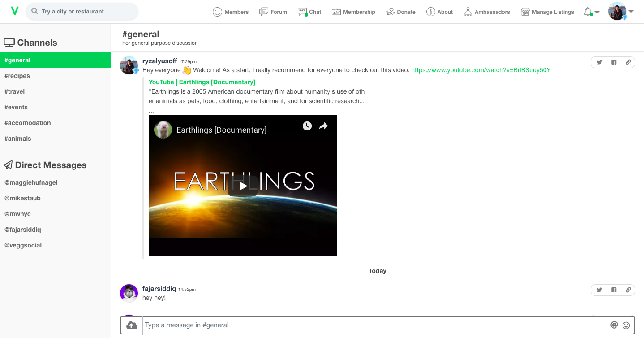
Task: Click the search magnifier icon
Action: point(34,11)
